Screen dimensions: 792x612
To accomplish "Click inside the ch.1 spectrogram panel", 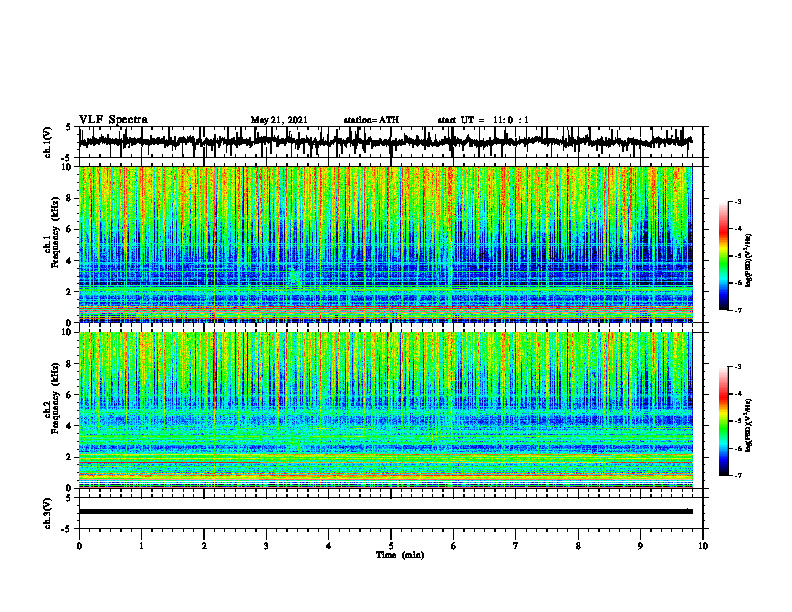I will (386, 244).
